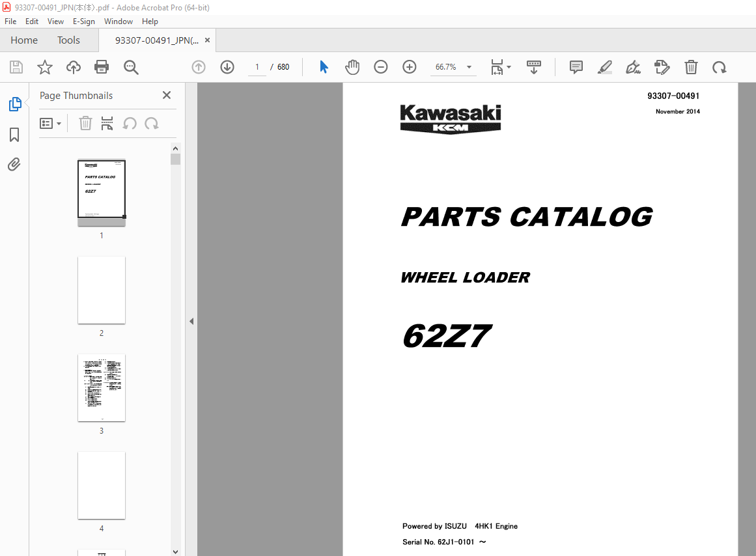Click the Edit PDF stamp icon
756x556 pixels.
(662, 67)
